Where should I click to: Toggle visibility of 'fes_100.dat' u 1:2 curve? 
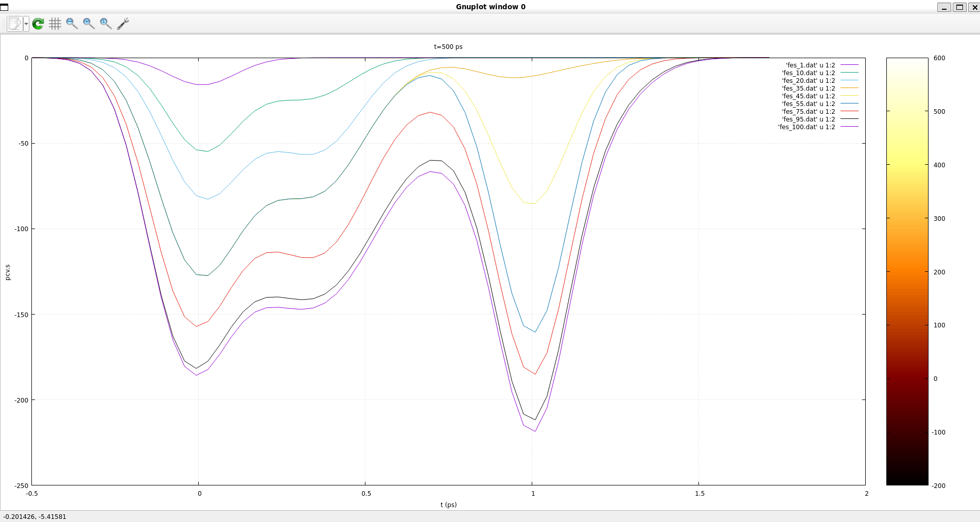click(x=818, y=127)
